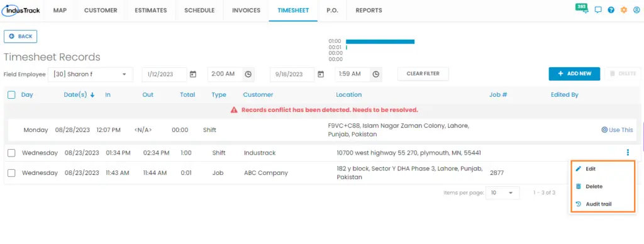Click the Clear Filter button
Image resolution: width=644 pixels, height=244 pixels.
click(x=423, y=74)
